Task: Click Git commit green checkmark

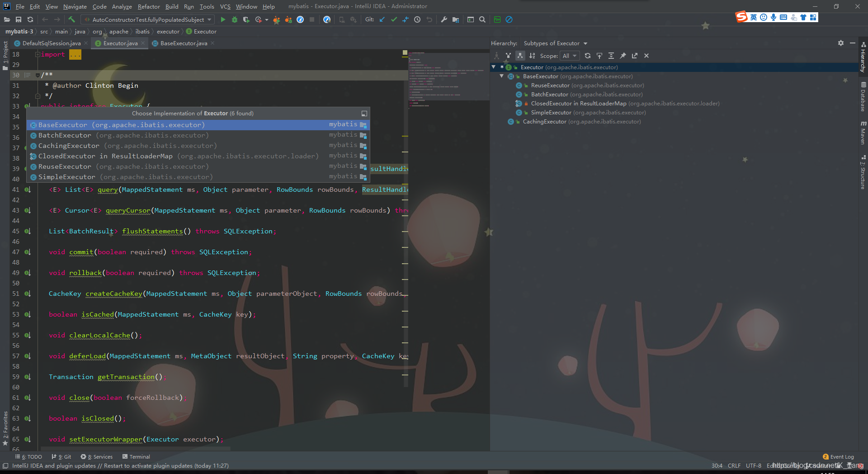Action: pyautogui.click(x=394, y=19)
